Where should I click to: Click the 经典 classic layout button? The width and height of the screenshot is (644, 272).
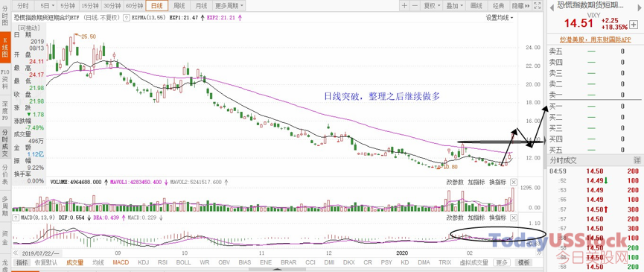498,5
